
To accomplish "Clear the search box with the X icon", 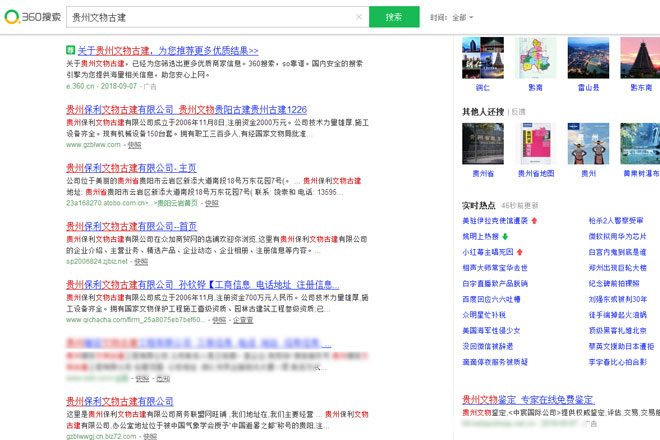I will (359, 17).
